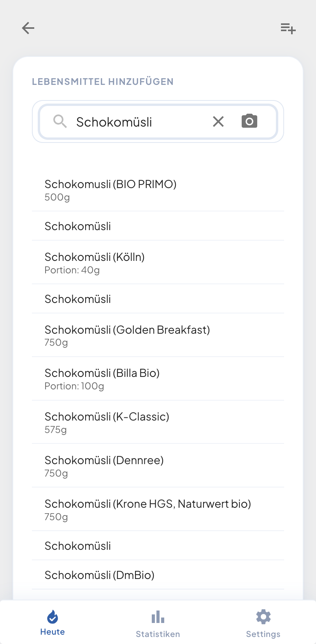This screenshot has width=316, height=644.
Task: Tap the Statistiken bar chart icon
Action: [158, 617]
